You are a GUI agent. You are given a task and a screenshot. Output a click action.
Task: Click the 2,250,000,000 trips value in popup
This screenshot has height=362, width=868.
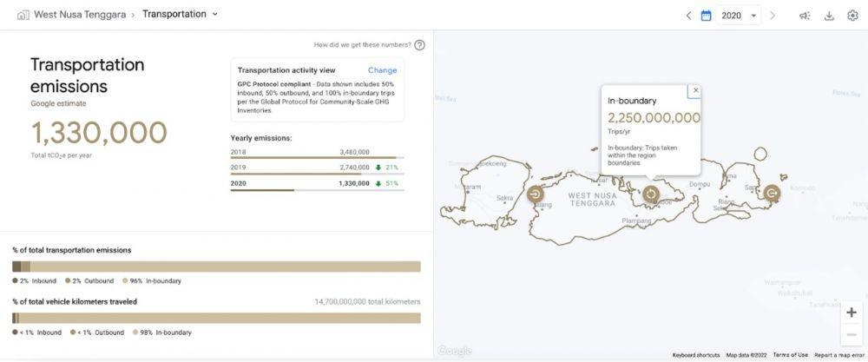point(654,118)
